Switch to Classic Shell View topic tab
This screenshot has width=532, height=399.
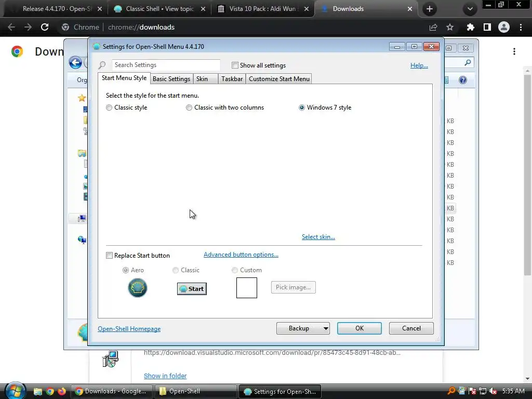coord(159,9)
